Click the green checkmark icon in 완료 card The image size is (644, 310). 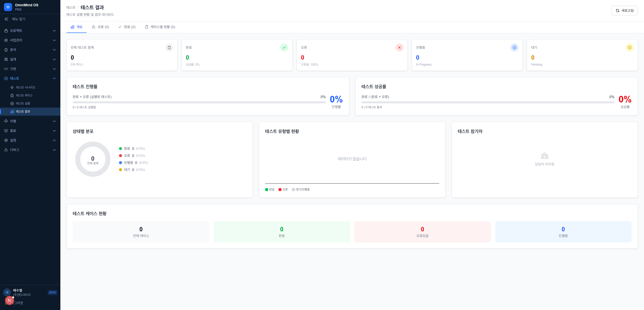click(x=284, y=48)
